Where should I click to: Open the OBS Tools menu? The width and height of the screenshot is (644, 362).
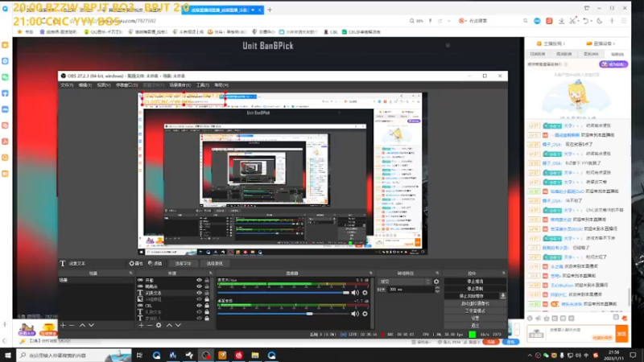point(203,85)
